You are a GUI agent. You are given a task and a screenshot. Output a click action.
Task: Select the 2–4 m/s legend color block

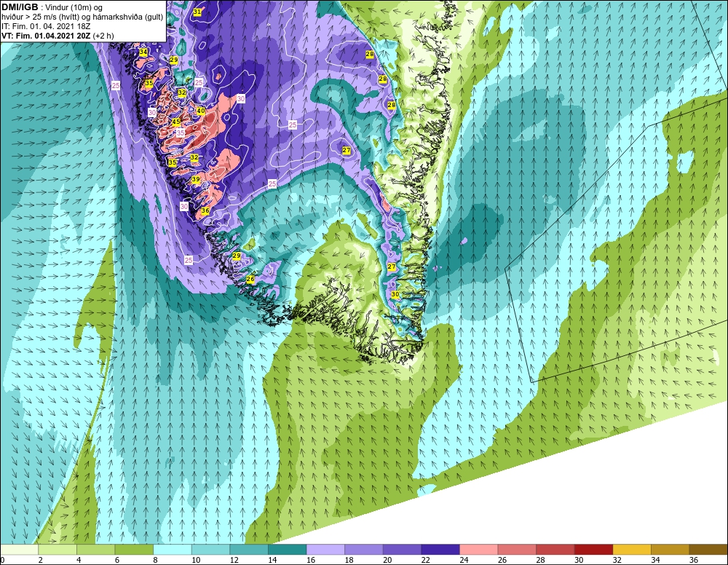58,550
